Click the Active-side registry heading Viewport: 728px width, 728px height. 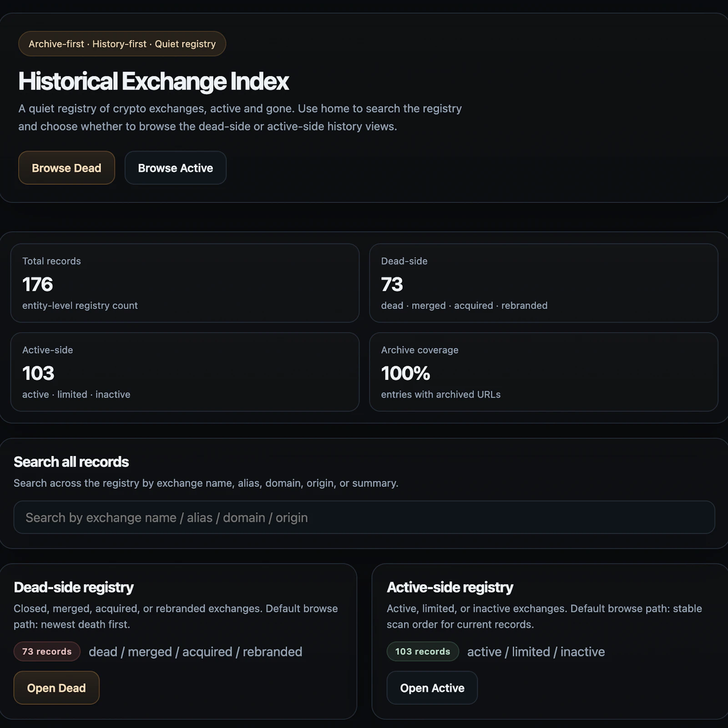click(450, 587)
